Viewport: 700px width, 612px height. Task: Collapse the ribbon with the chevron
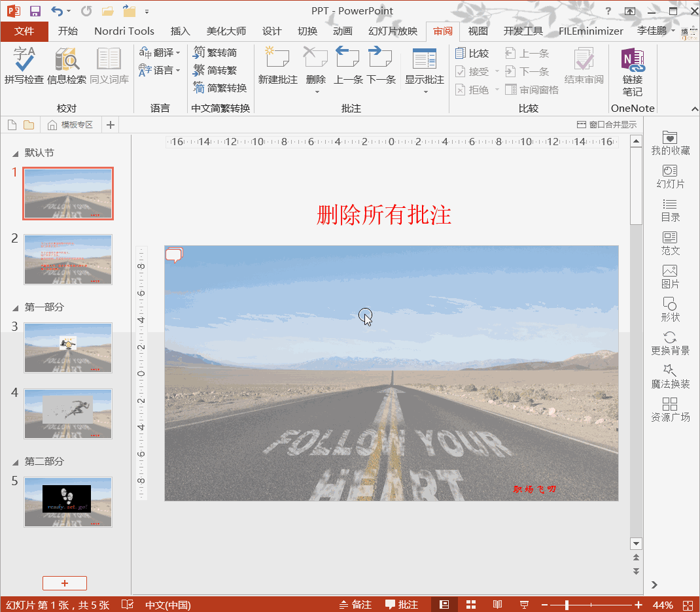694,109
